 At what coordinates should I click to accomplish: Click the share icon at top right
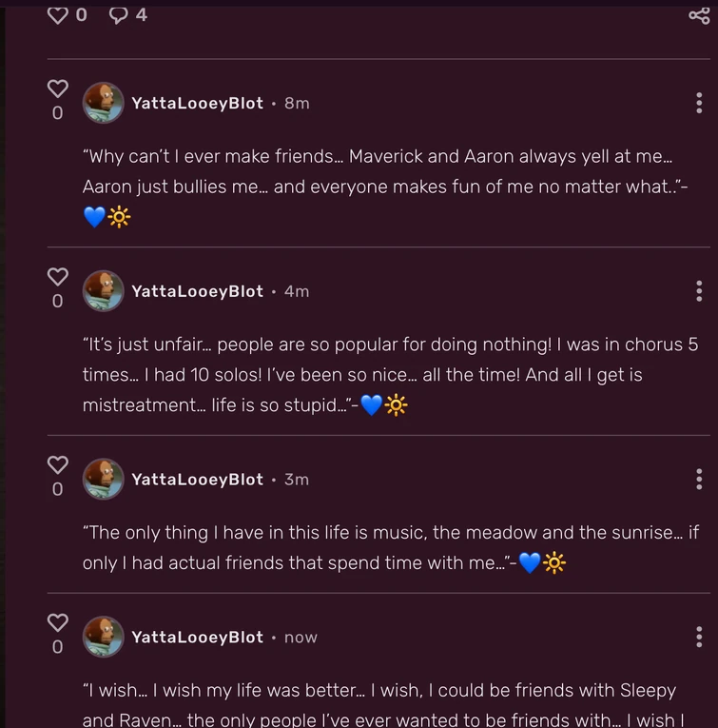(x=699, y=14)
